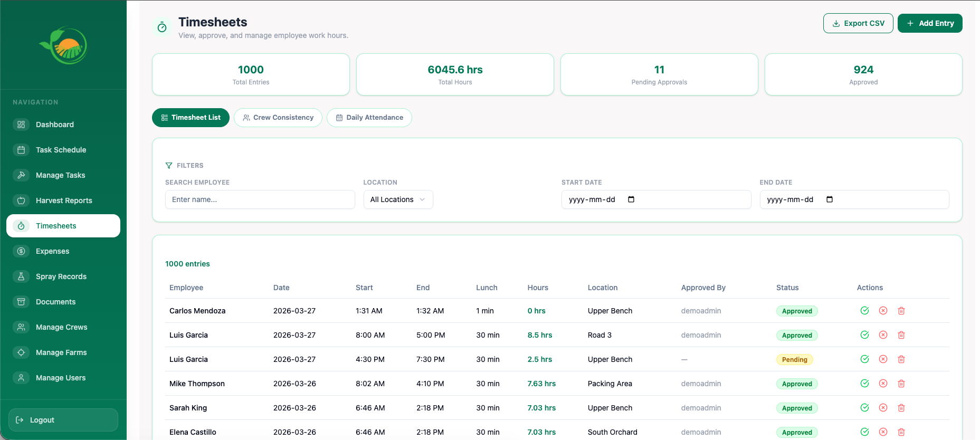Open the Crew Consistency tab
This screenshot has height=440, width=980.
click(278, 118)
